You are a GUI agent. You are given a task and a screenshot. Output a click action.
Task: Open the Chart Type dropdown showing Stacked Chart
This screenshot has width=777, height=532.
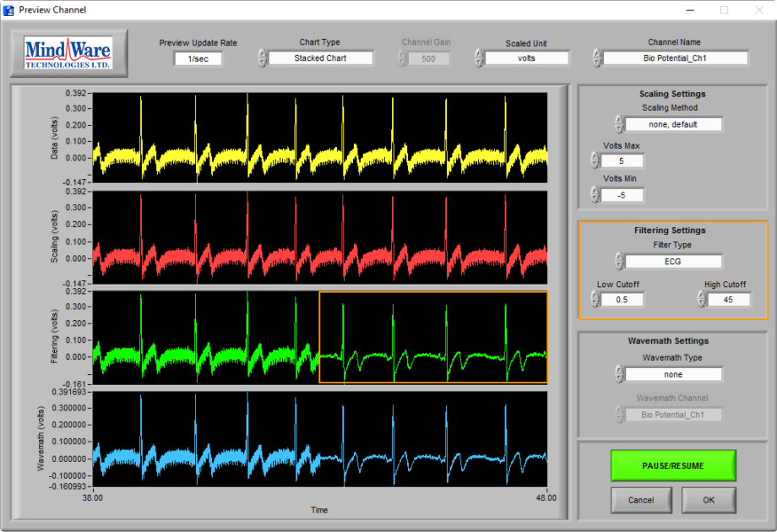[x=319, y=57]
